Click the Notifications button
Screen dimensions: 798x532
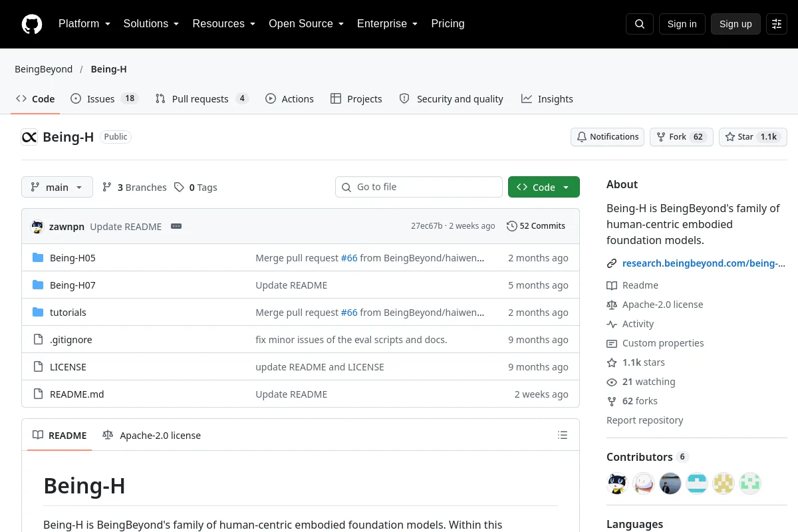tap(607, 137)
